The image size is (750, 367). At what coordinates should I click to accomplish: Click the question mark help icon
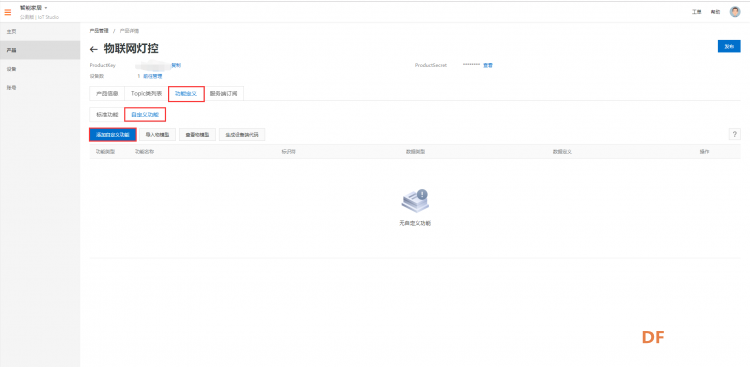click(x=735, y=134)
